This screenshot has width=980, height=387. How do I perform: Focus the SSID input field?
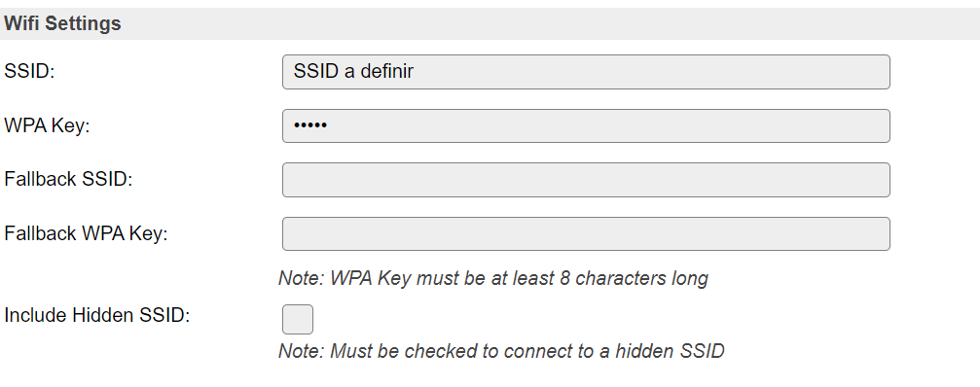click(x=586, y=72)
